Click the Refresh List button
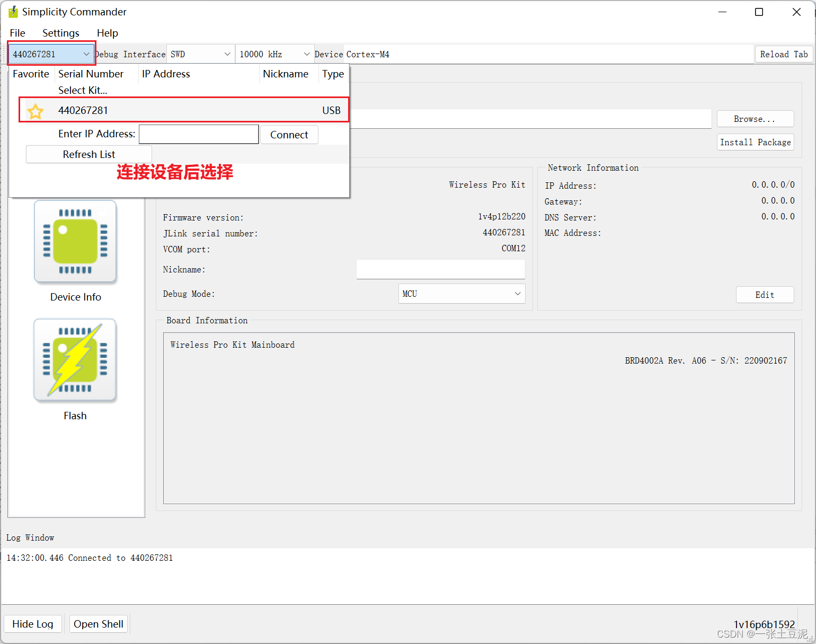Screen dimensions: 816x644 89,154
